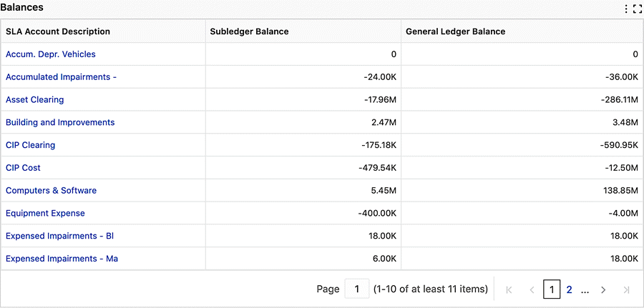Go to first page of results
644x308 pixels.
(509, 290)
